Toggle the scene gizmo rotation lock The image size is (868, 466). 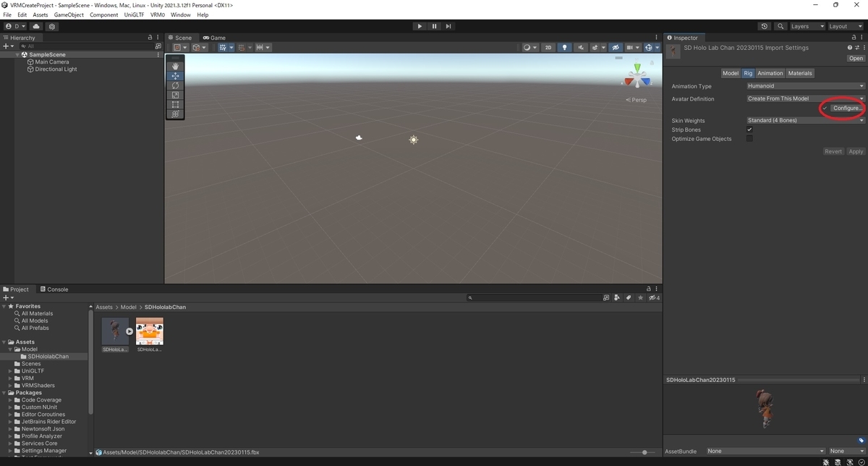[x=652, y=63]
